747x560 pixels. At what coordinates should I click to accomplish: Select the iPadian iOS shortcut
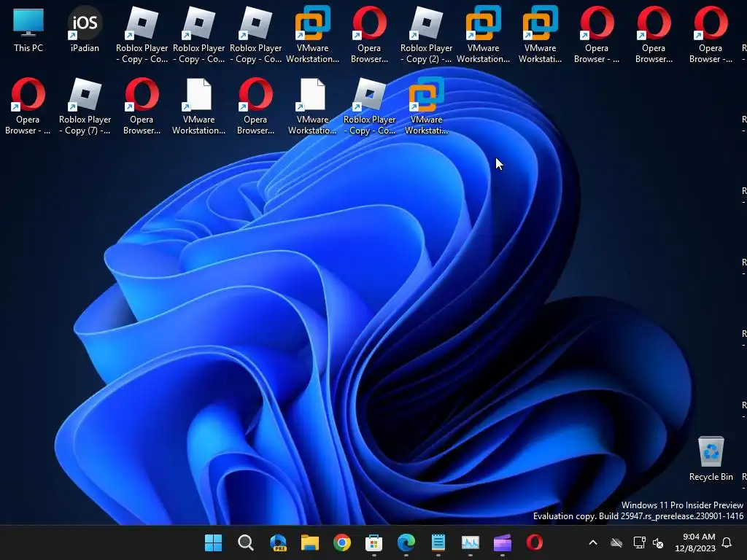[85, 29]
